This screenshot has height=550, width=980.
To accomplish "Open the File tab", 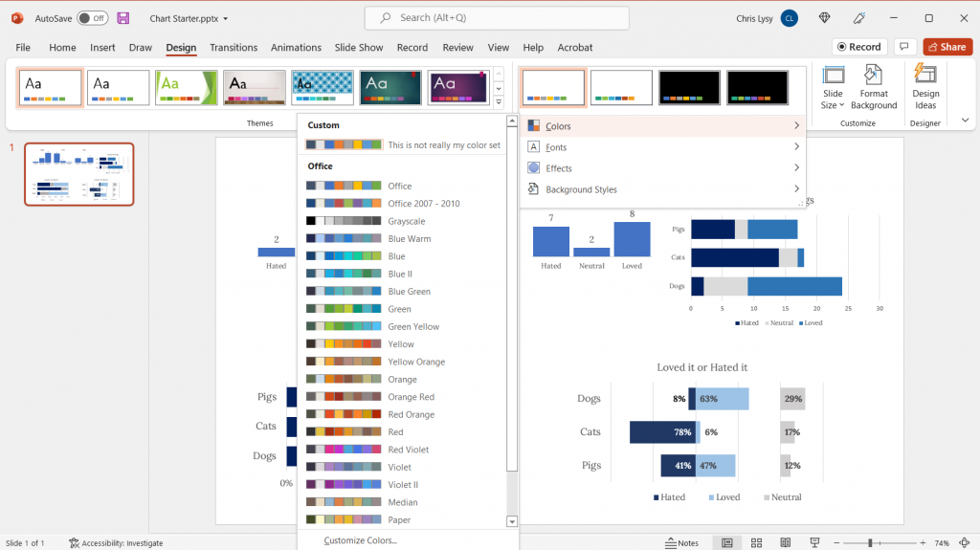I will (23, 48).
